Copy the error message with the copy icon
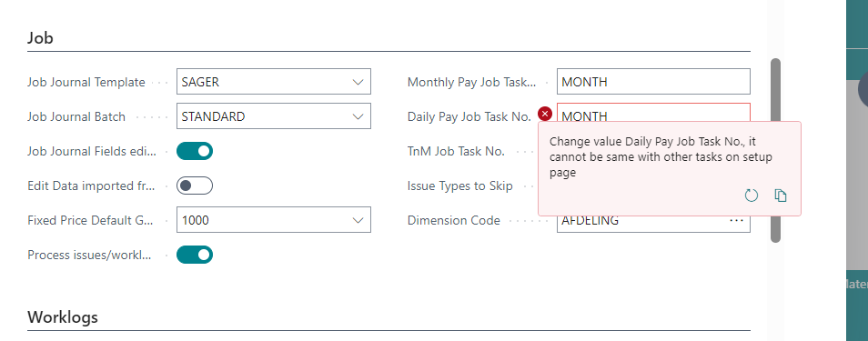The height and width of the screenshot is (341, 868). point(781,196)
